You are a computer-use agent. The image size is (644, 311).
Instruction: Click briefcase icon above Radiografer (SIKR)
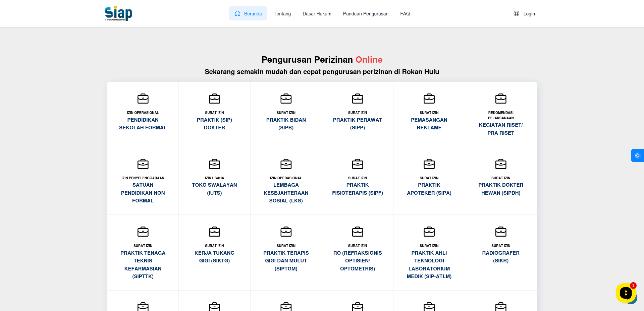click(501, 232)
